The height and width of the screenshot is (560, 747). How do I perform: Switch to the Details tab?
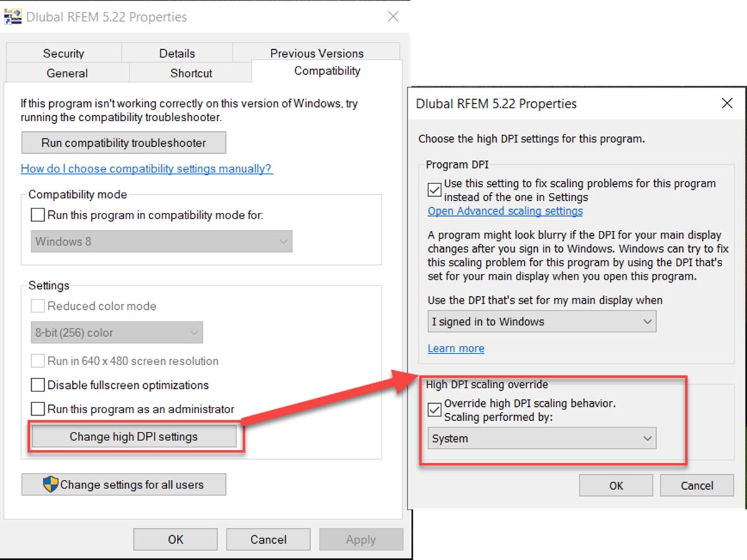pyautogui.click(x=177, y=54)
